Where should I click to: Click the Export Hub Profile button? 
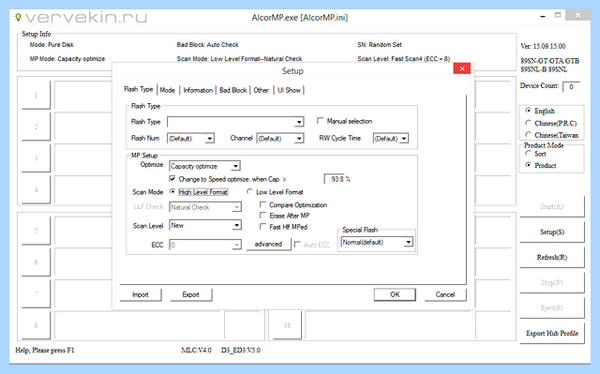point(552,333)
